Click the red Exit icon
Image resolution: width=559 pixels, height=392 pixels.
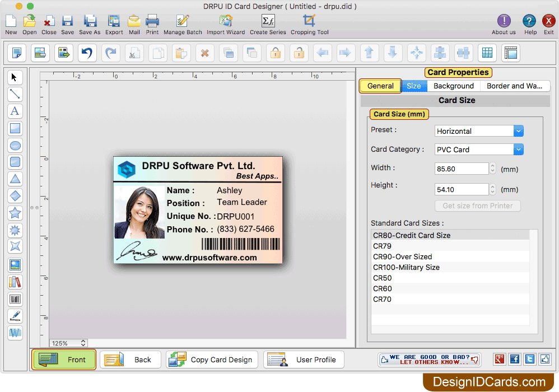pyautogui.click(x=549, y=25)
